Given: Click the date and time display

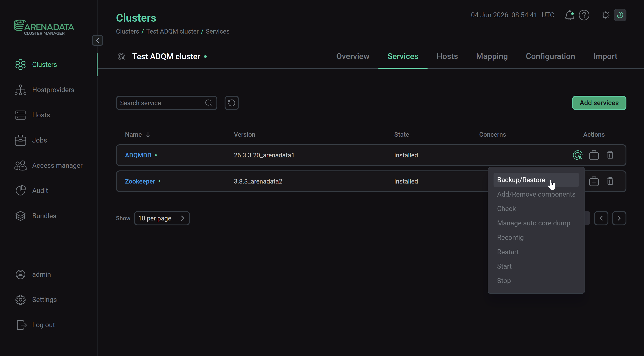Looking at the screenshot, I should click(512, 15).
